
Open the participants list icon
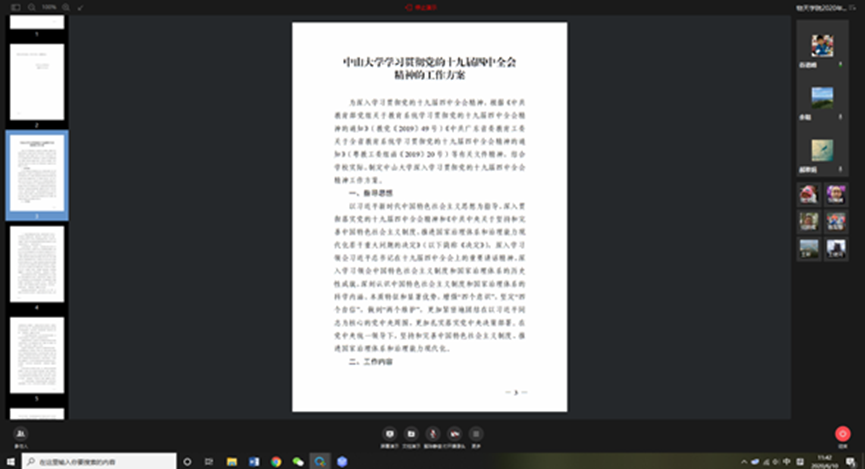pyautogui.click(x=21, y=435)
